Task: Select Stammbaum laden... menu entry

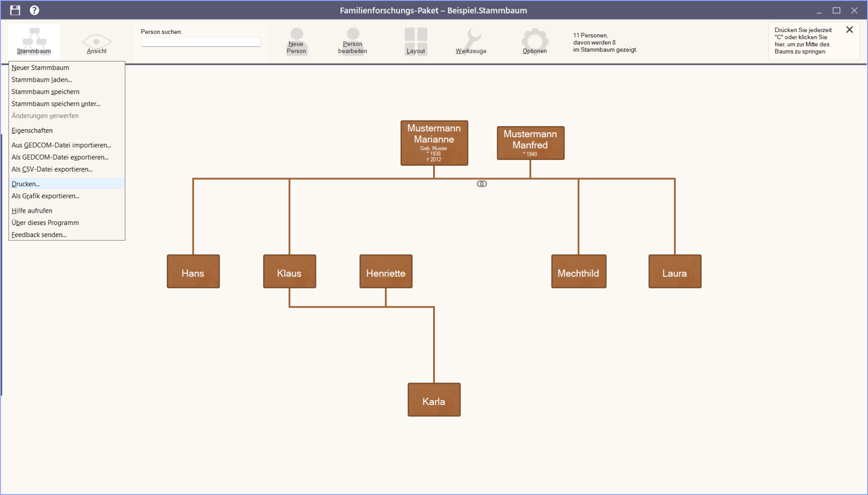Action: pyautogui.click(x=66, y=79)
